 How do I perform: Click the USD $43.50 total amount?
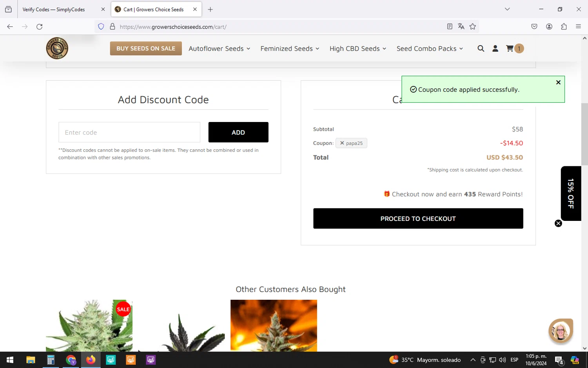click(x=505, y=157)
